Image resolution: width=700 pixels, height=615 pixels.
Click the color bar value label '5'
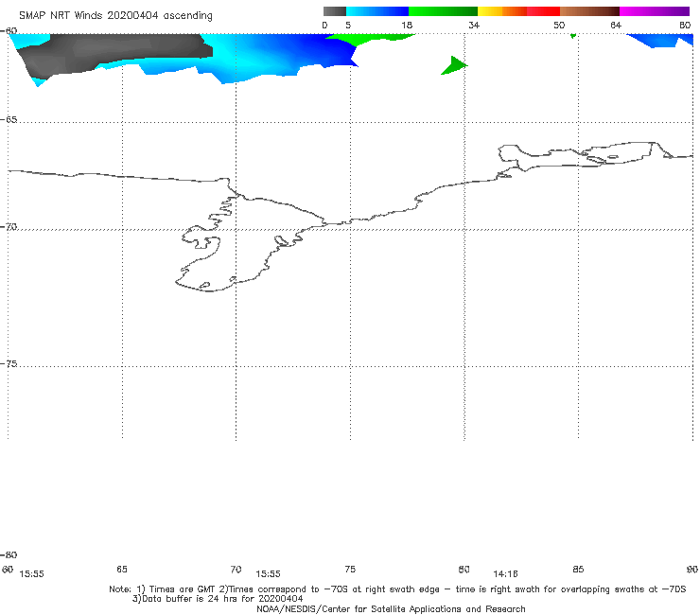(x=348, y=26)
